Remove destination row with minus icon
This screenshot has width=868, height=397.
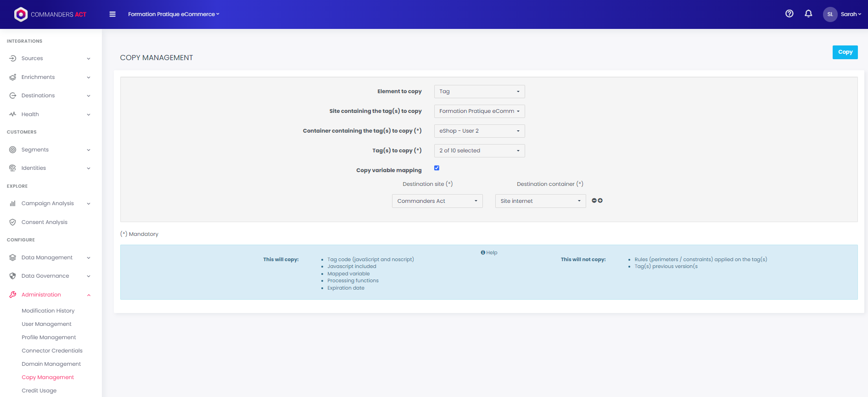[594, 201]
